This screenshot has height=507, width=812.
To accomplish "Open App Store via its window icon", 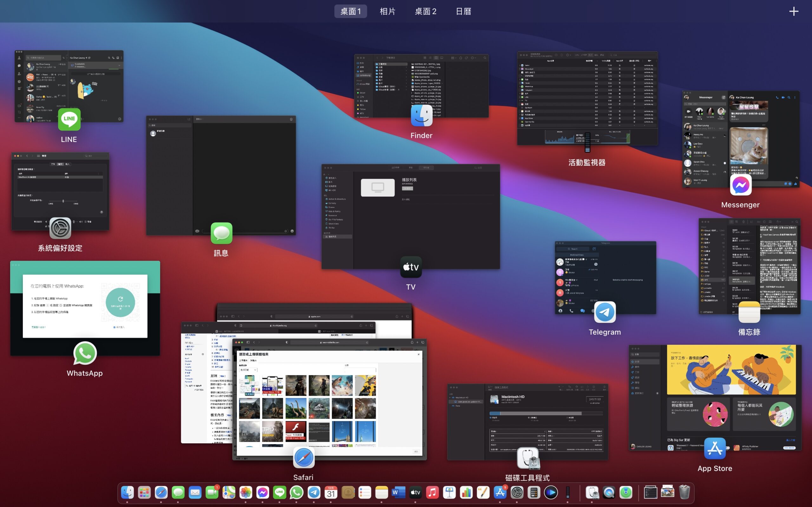I will tap(715, 448).
